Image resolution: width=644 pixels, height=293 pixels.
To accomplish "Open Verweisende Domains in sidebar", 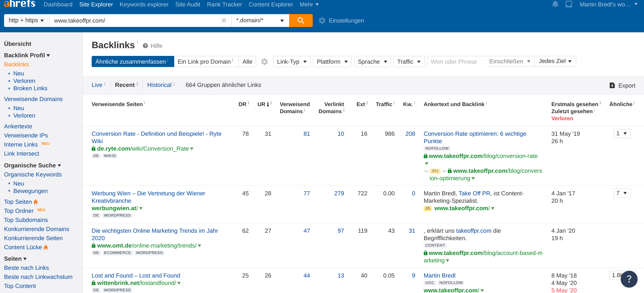I will pyautogui.click(x=33, y=99).
